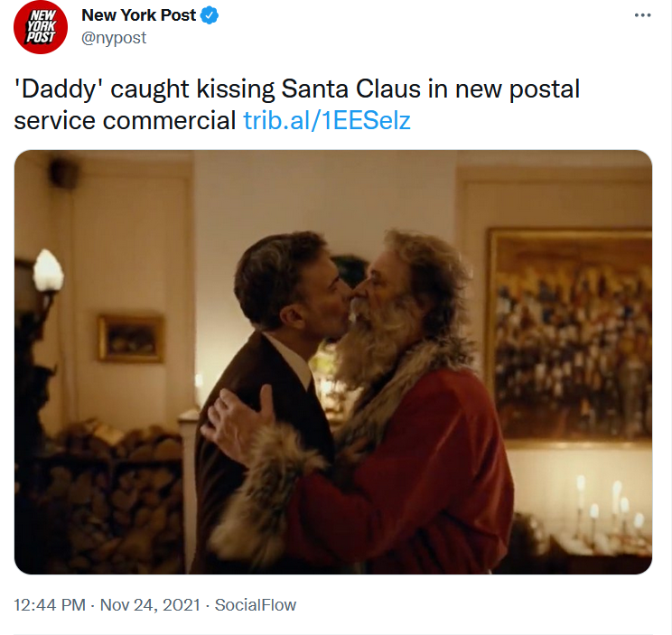
Task: Click the word 'commercial' in tweet text
Action: pyautogui.click(x=169, y=120)
